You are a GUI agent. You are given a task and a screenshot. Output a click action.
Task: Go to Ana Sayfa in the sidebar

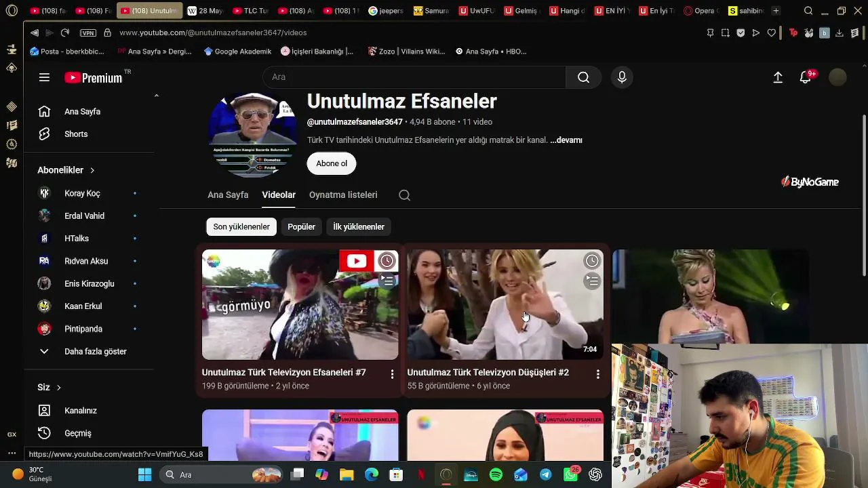click(x=82, y=112)
